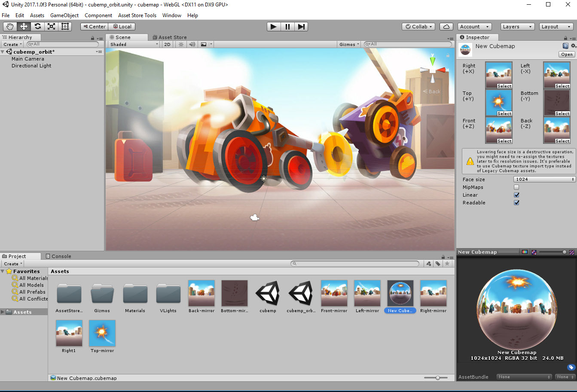Toggle alpha channel preview button
Screen dimensions: 577x392
coord(534,252)
